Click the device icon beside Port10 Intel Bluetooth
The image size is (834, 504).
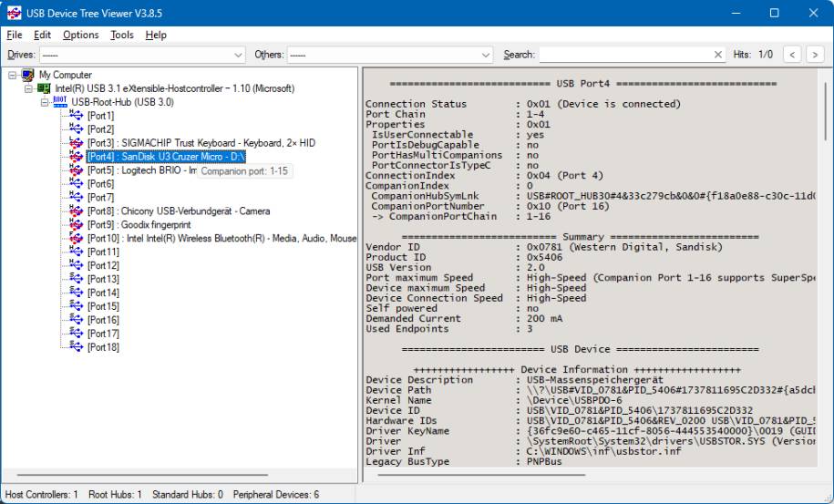76,238
